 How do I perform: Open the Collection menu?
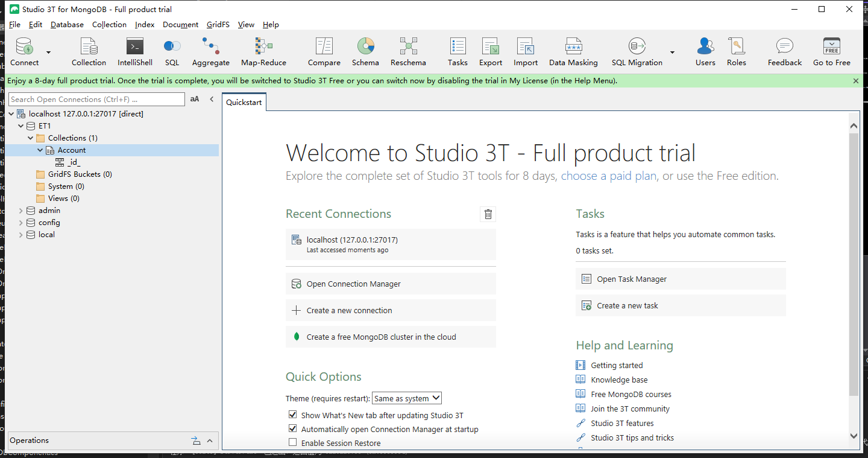(x=109, y=25)
